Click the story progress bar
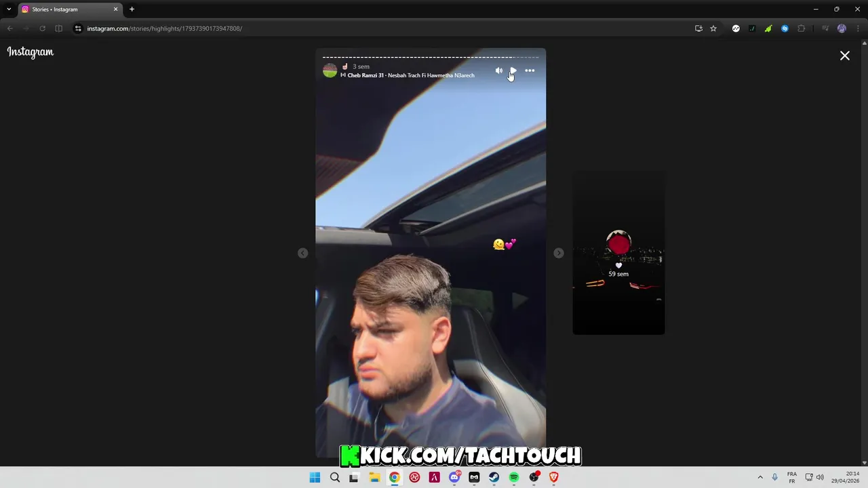Image resolution: width=868 pixels, height=488 pixels. [431, 57]
